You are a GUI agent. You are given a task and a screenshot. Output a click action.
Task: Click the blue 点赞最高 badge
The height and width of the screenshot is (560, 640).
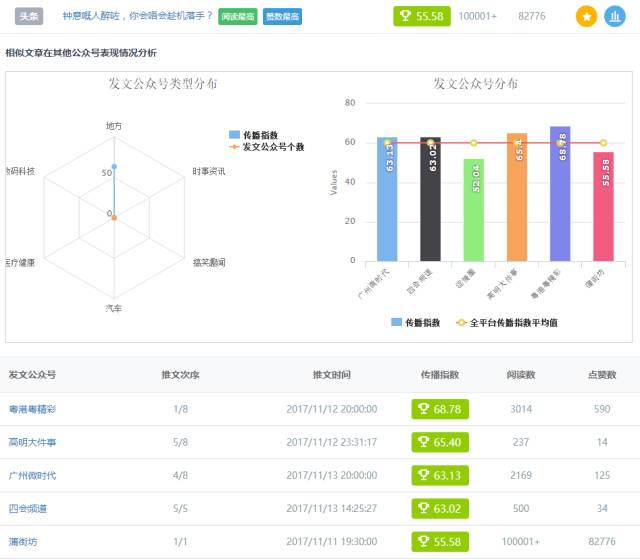(x=282, y=16)
